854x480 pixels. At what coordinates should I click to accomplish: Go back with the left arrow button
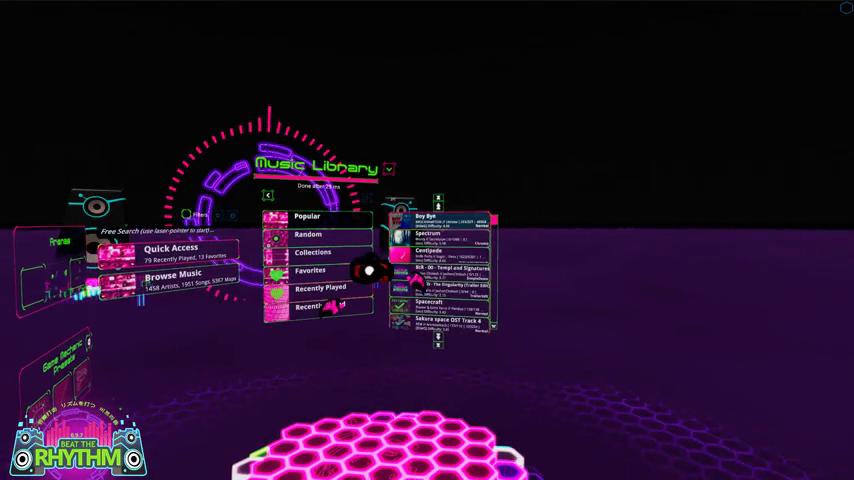[267, 195]
